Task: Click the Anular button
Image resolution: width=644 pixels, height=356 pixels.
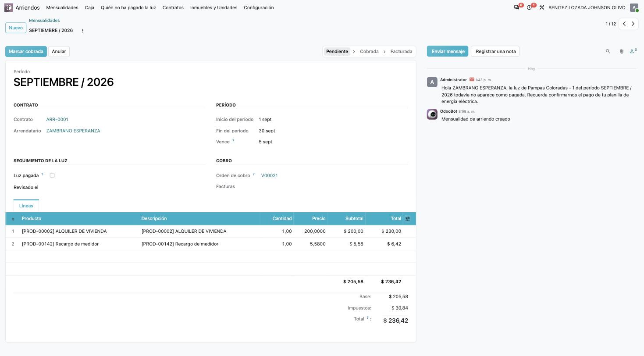Action: pyautogui.click(x=59, y=51)
